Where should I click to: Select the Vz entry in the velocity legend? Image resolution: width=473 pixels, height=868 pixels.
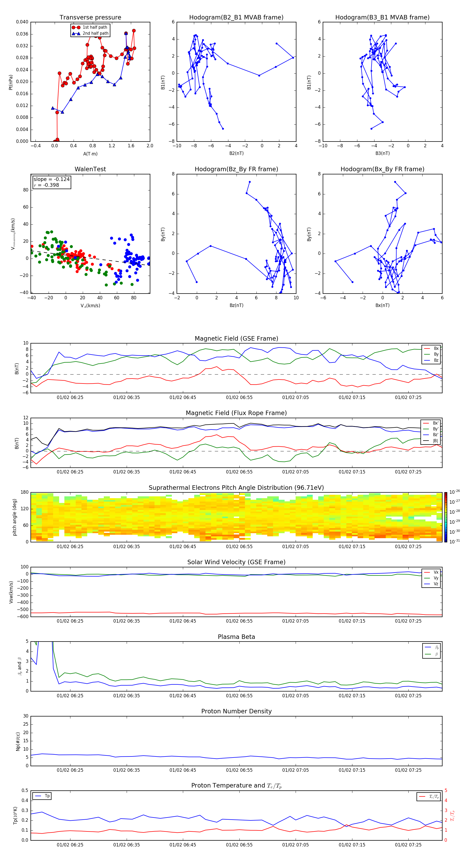coord(431,584)
